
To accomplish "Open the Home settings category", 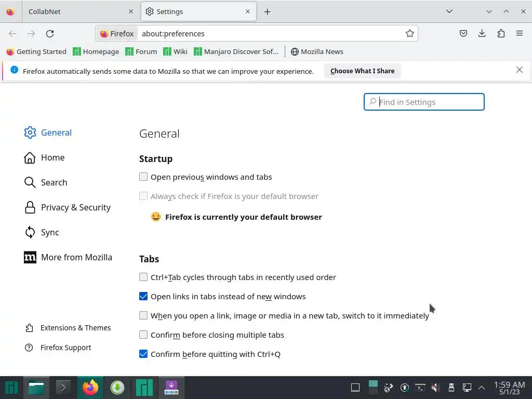I will pyautogui.click(x=45, y=157).
